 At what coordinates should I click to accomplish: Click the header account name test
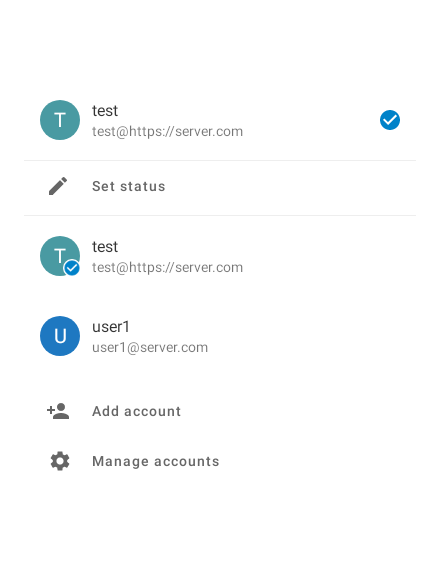coord(105,111)
